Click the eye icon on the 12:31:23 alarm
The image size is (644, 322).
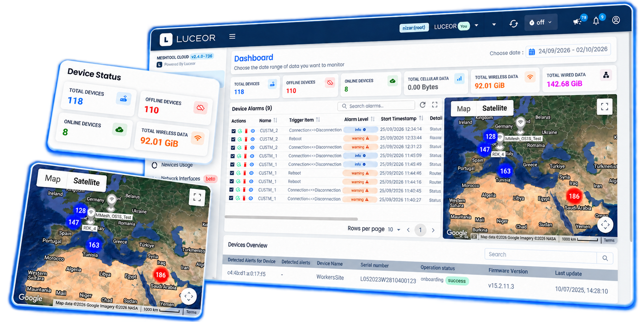click(252, 148)
